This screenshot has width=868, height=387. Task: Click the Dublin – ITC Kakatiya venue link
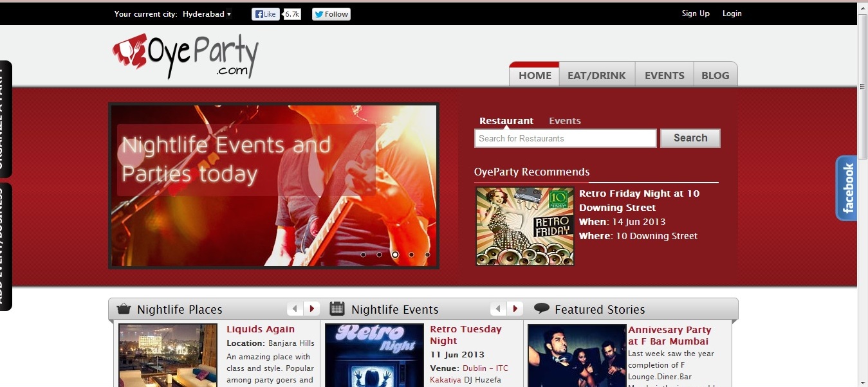click(469, 374)
